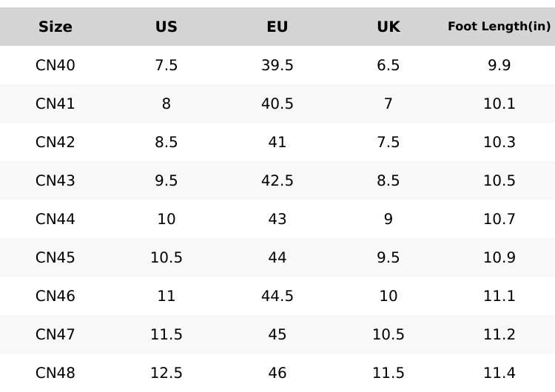Select the CN44 size cell
555x392 pixels.
[55, 219]
